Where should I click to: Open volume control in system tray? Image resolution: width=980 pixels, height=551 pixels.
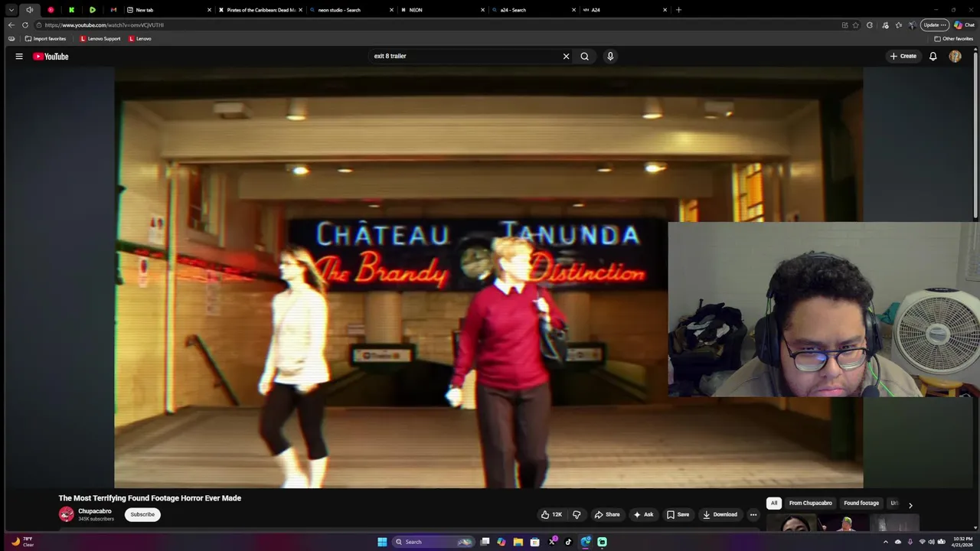(932, 542)
